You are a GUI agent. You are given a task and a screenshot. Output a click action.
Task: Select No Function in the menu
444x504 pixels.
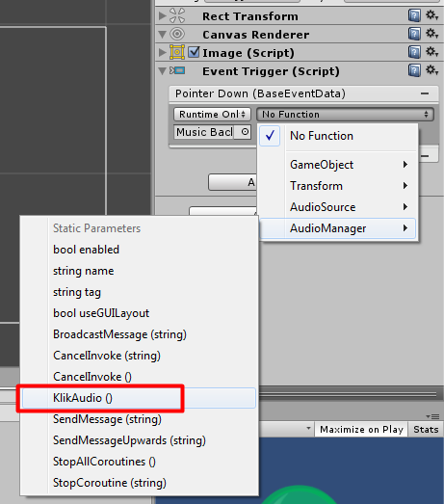coord(337,136)
